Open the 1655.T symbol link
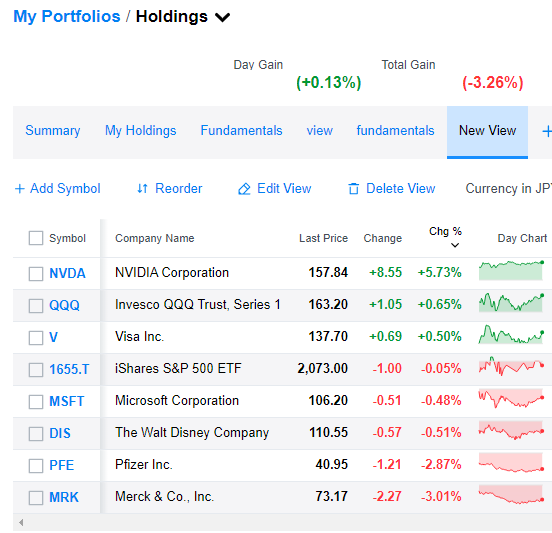The image size is (552, 533). (69, 370)
